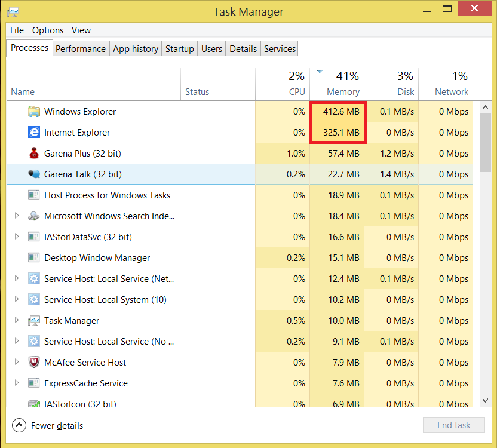Select the Garena Talk (32 bit) row

(x=240, y=174)
